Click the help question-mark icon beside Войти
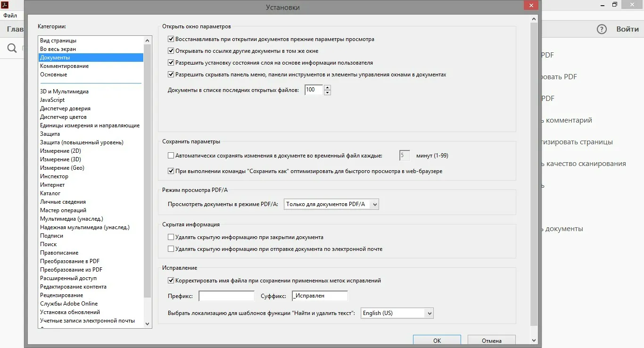This screenshot has width=644, height=348. pos(602,29)
